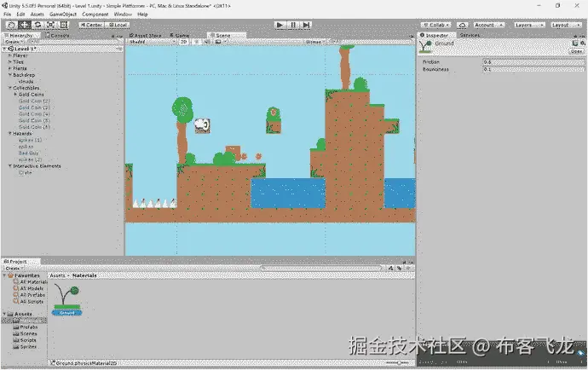Adjust the Project thumbnail size slider
Image resolution: width=588 pixels, height=370 pixels.
click(x=398, y=363)
